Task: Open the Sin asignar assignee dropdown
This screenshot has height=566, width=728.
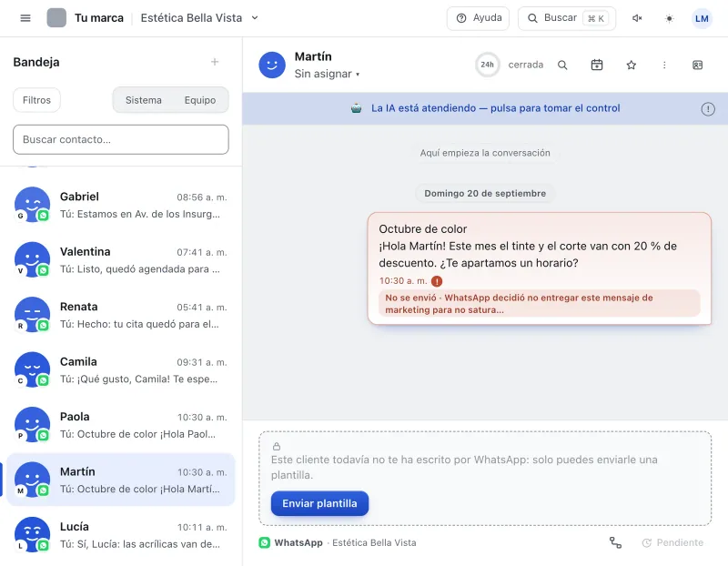Action: tap(327, 74)
